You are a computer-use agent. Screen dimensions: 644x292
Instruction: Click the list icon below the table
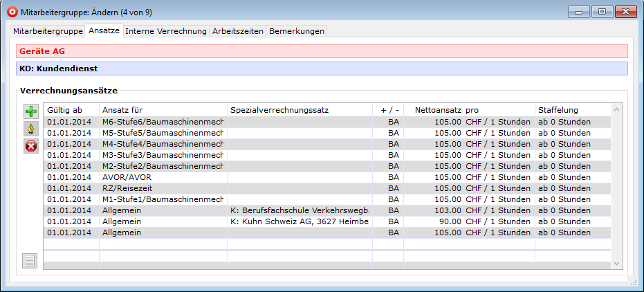30,261
